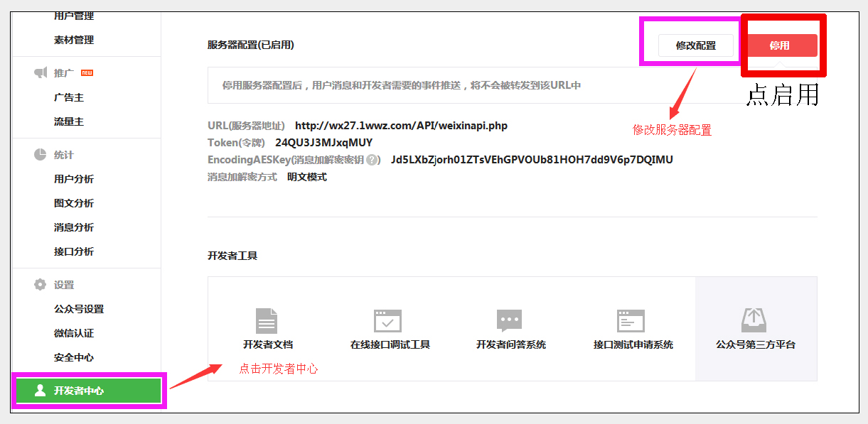Click the 开发者问答系统 chat bubble icon

pyautogui.click(x=510, y=320)
